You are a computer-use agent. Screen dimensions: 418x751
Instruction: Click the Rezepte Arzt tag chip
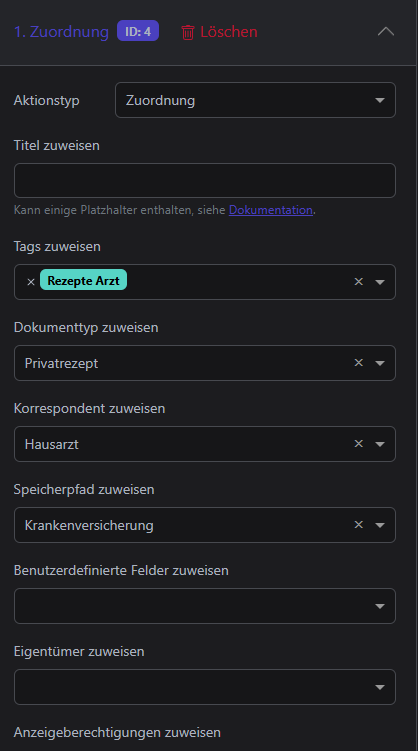pyautogui.click(x=83, y=281)
